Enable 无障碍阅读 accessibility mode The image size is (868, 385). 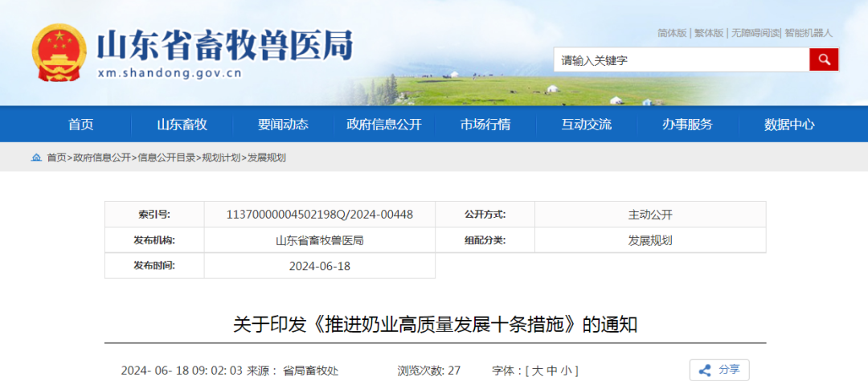point(755,33)
